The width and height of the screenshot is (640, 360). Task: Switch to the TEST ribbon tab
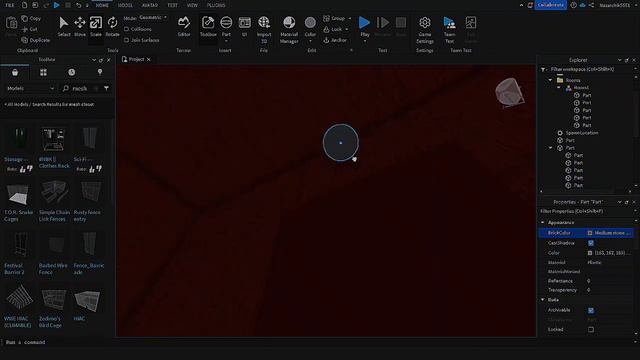[x=173, y=5]
